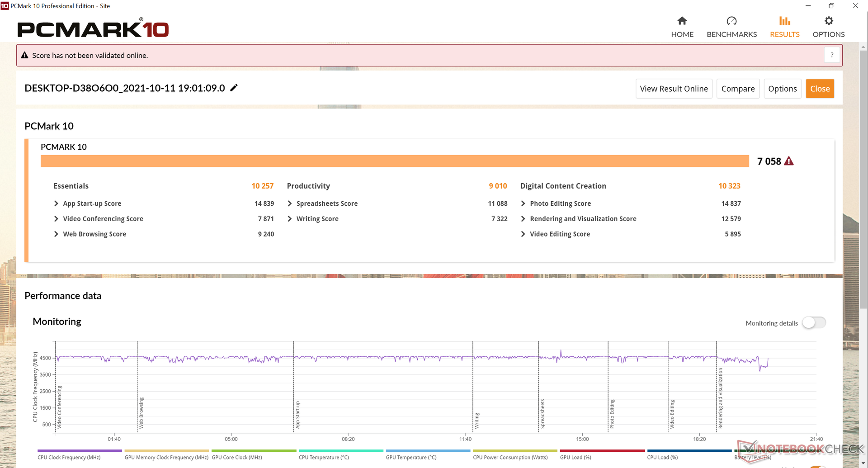868x468 pixels.
Task: Open the Home tab
Action: click(682, 27)
